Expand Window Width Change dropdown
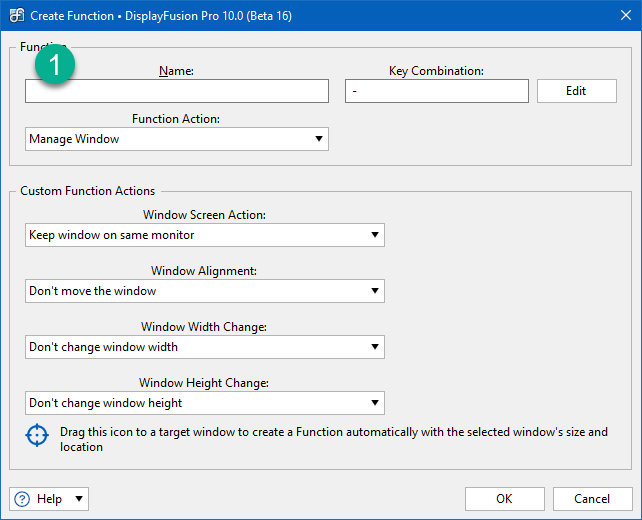 click(205, 347)
